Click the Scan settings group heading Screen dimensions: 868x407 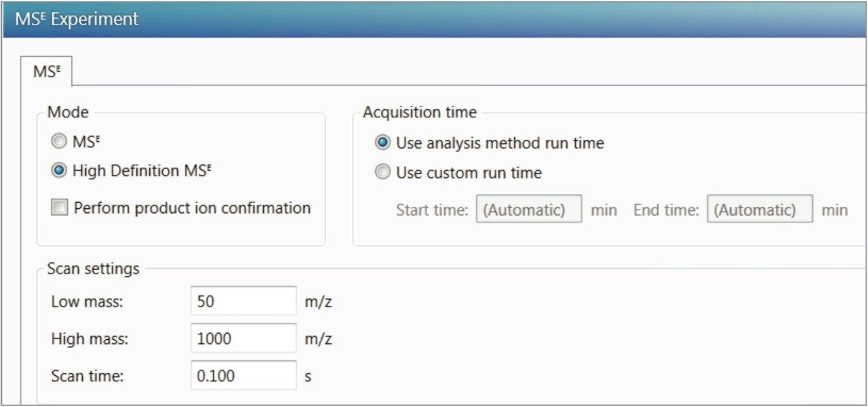point(93,269)
